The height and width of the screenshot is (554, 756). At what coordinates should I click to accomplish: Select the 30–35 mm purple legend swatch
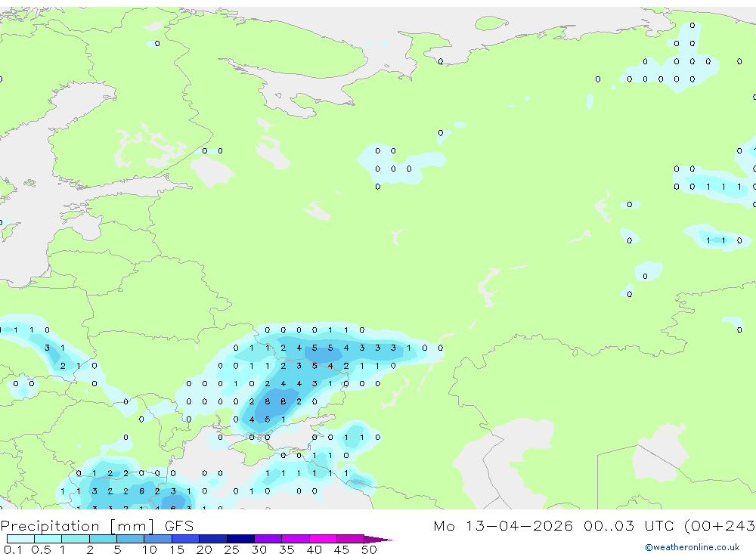268,539
